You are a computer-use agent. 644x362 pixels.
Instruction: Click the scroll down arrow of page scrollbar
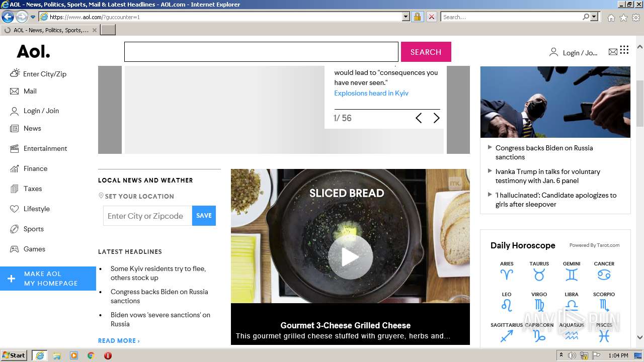[639, 337]
